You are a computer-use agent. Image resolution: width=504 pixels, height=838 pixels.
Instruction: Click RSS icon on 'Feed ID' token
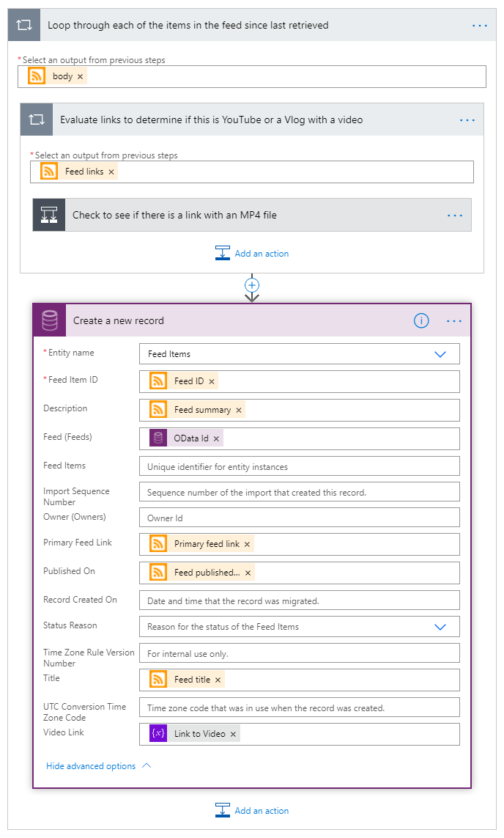pyautogui.click(x=158, y=381)
